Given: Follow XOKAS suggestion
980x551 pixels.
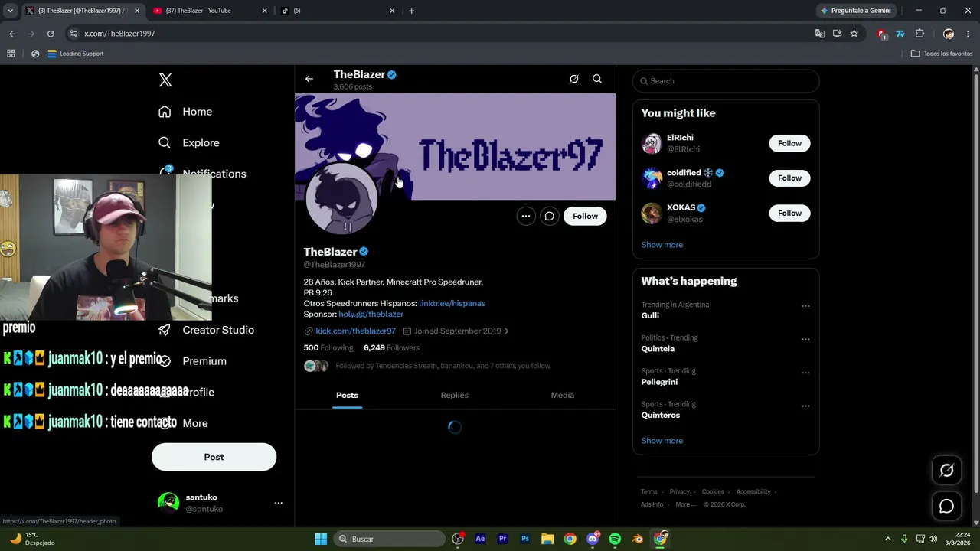Looking at the screenshot, I should pos(789,213).
